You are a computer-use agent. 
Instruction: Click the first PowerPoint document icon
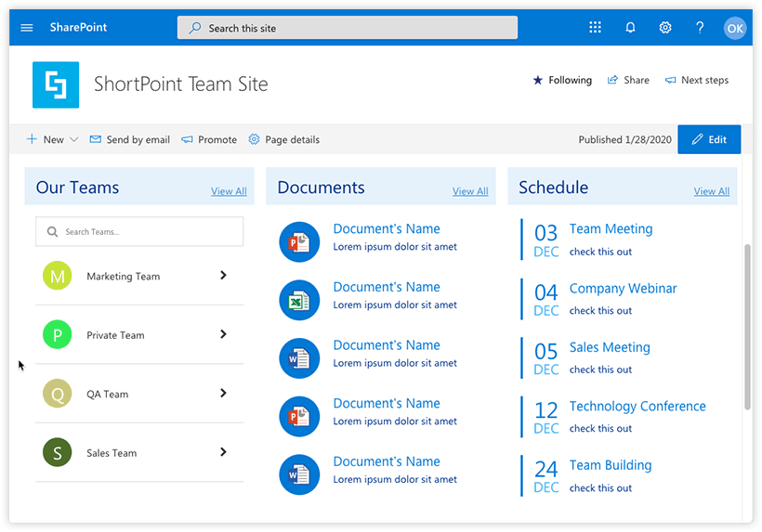point(299,241)
